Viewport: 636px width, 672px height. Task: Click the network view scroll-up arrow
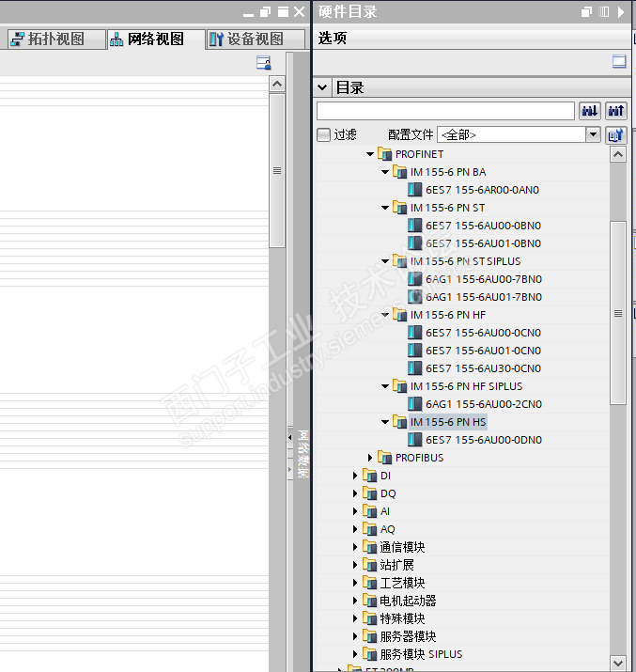pyautogui.click(x=277, y=84)
